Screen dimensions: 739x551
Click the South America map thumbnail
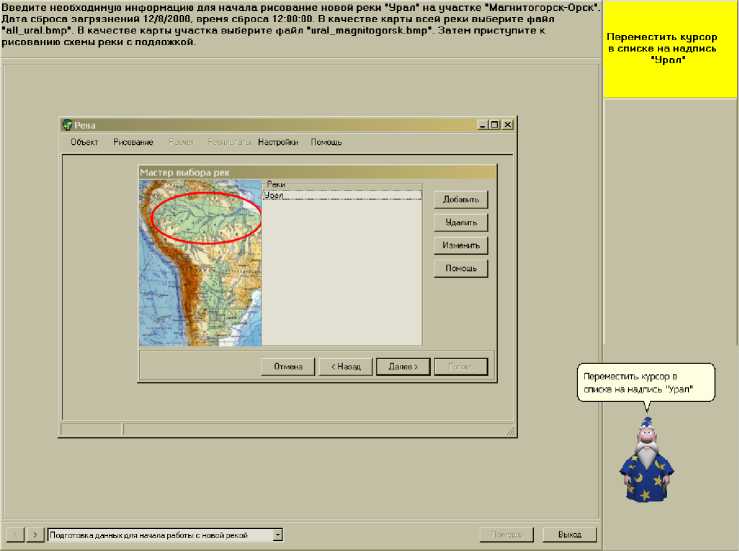pyautogui.click(x=200, y=263)
